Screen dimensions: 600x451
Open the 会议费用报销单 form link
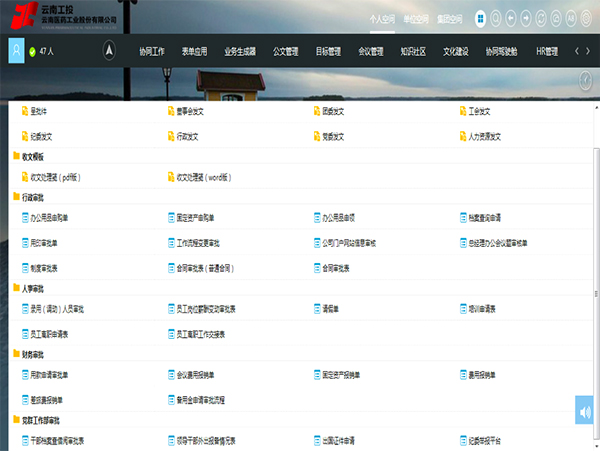[x=195, y=375]
